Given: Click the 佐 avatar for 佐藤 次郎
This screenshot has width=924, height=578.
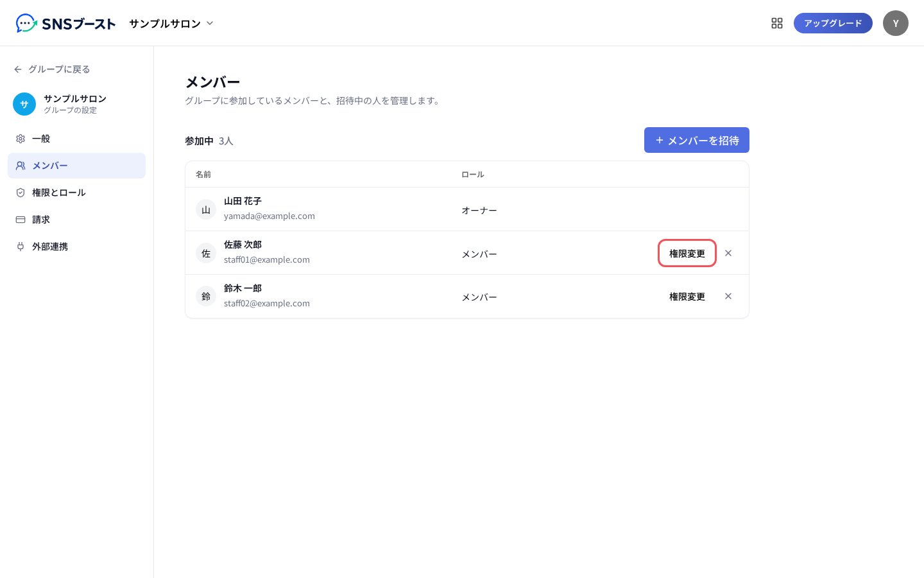Looking at the screenshot, I should 206,253.
